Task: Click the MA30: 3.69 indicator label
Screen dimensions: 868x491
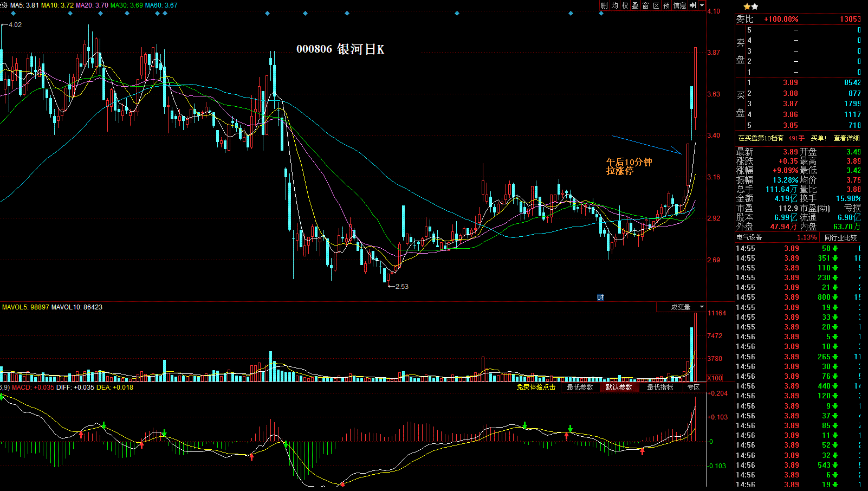Action: pos(127,5)
